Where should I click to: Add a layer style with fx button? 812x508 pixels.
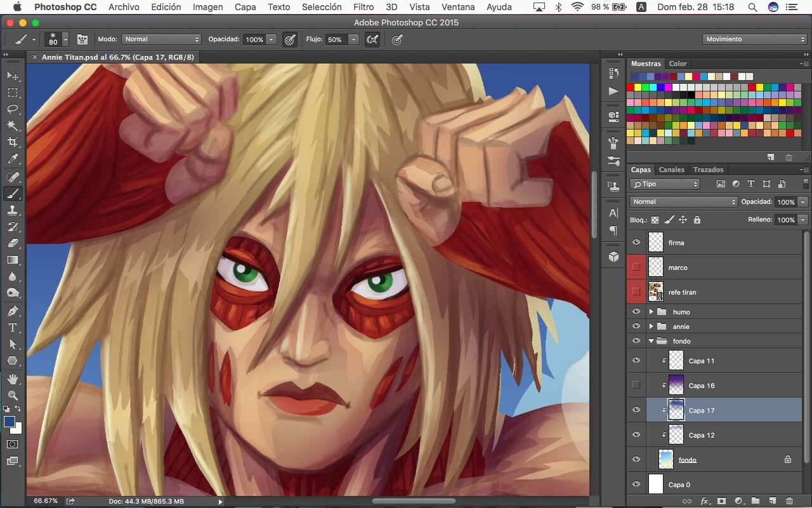point(704,501)
